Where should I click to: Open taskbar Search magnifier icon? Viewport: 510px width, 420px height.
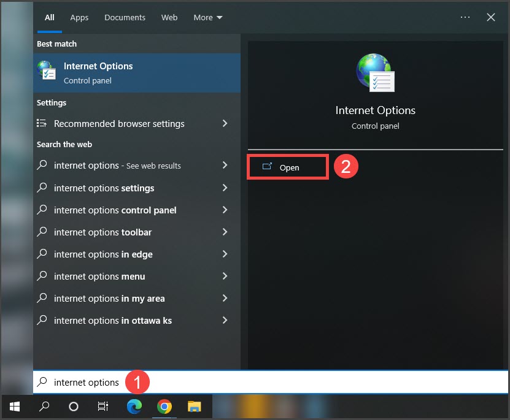[x=44, y=407]
